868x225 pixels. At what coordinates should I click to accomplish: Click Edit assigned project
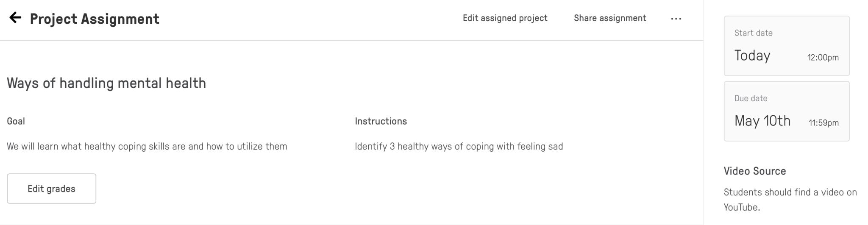pos(505,18)
